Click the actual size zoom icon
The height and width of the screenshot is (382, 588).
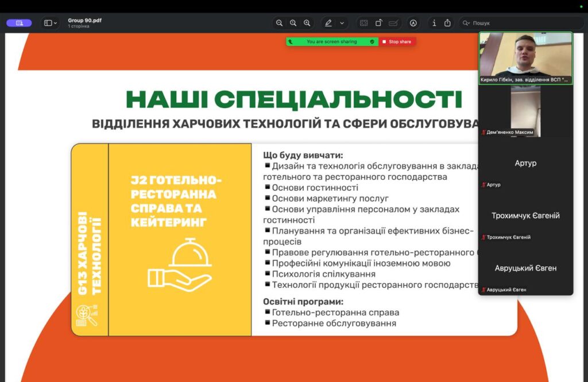click(293, 23)
